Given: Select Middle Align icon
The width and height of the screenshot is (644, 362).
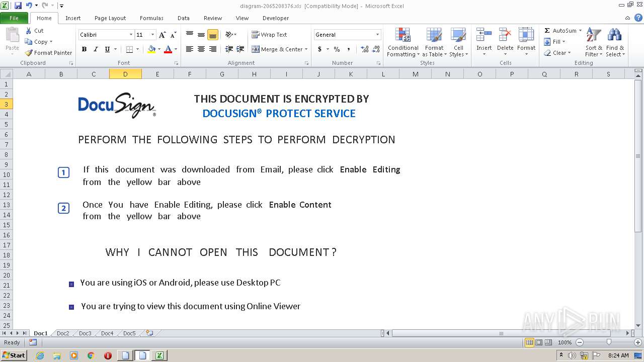Looking at the screenshot, I should (201, 35).
